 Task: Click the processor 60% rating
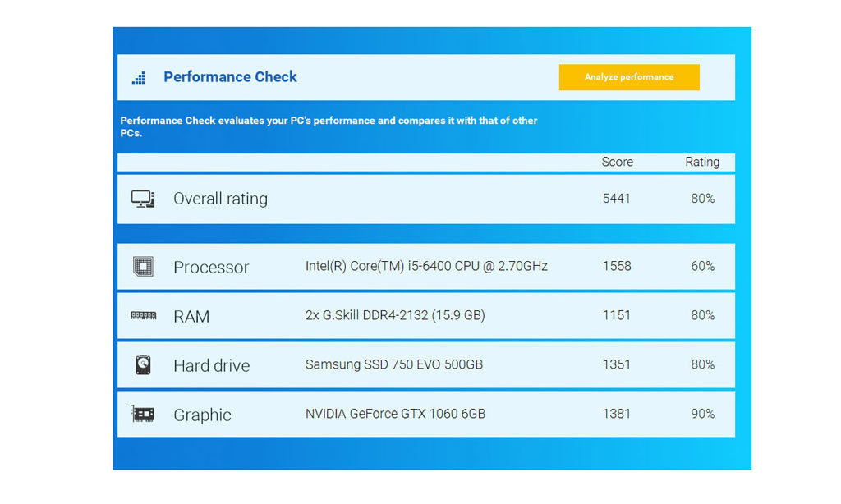point(703,266)
